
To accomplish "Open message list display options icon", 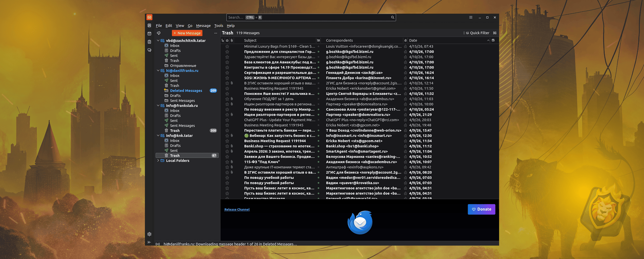I will pos(495,33).
